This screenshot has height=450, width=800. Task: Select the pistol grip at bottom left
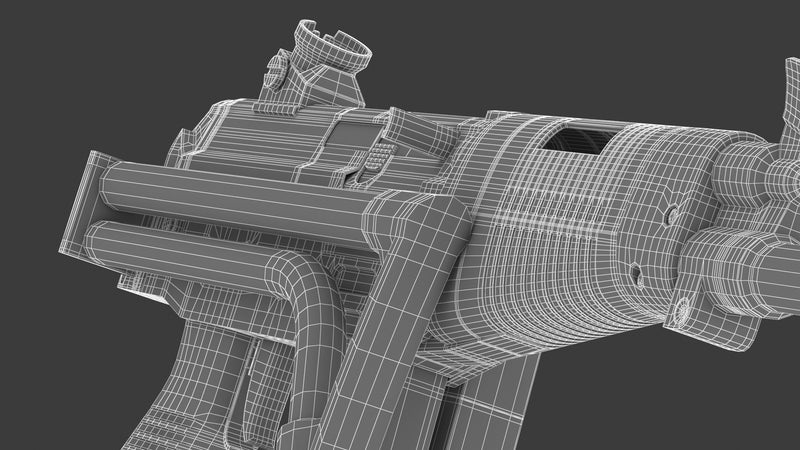tap(185, 390)
